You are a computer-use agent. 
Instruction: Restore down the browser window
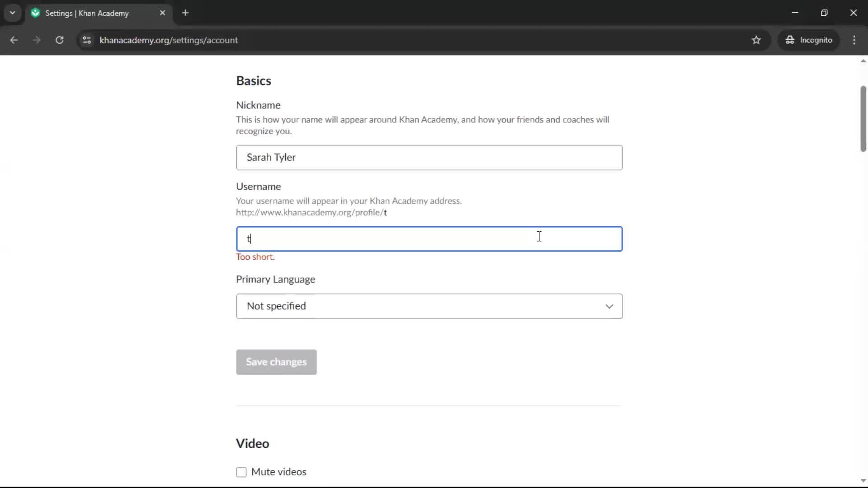point(824,13)
